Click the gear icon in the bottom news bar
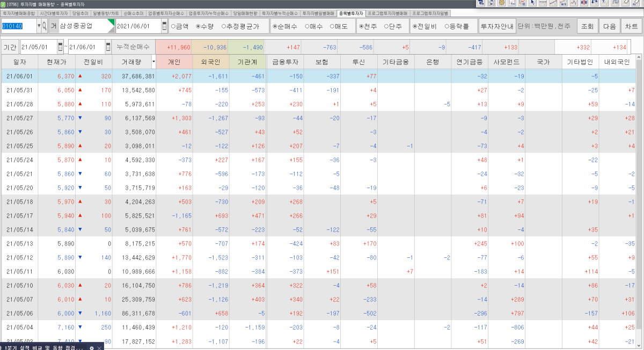This screenshot has width=644, height=350. [x=92, y=347]
